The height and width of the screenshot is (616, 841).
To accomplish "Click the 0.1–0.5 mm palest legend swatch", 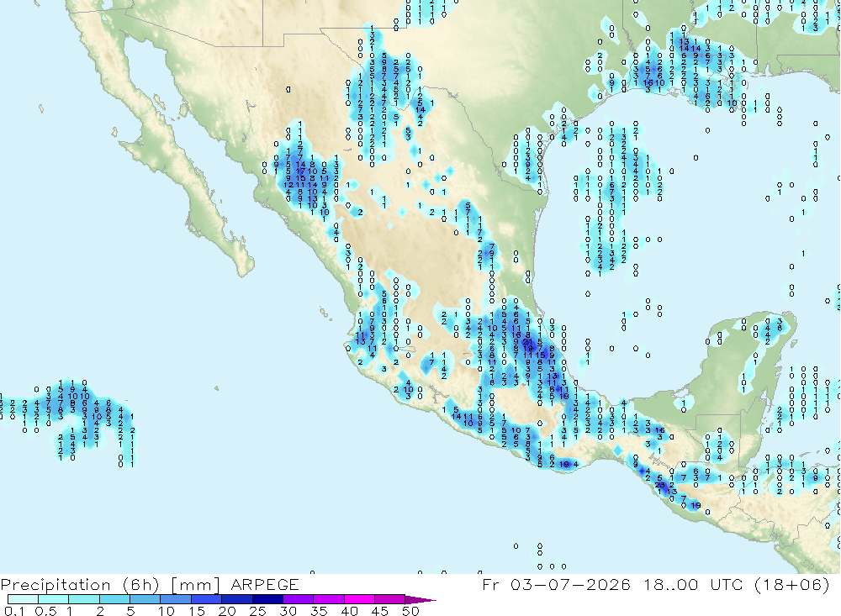I will (x=23, y=599).
